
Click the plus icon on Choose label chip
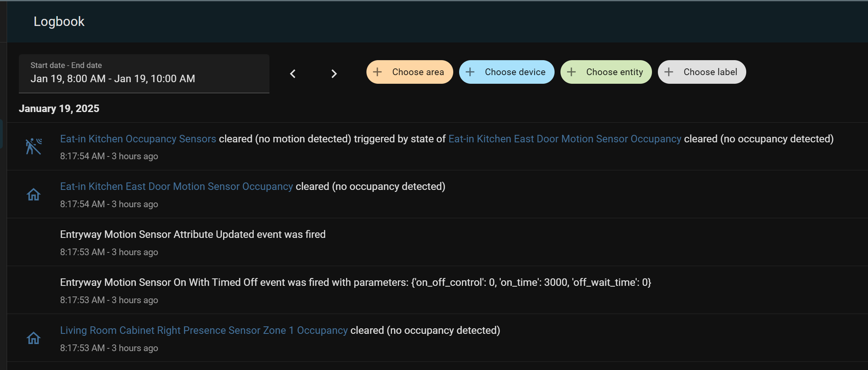(669, 72)
